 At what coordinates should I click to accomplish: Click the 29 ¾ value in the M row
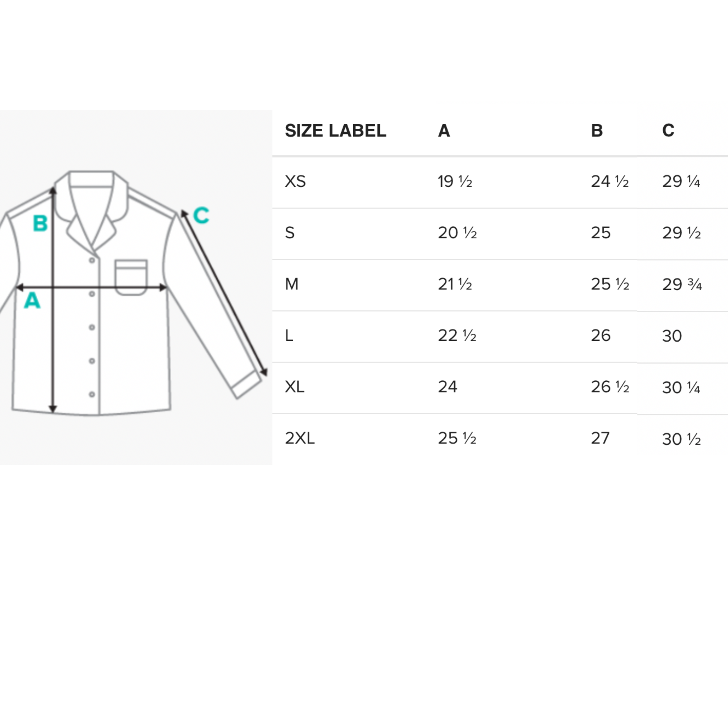(x=682, y=285)
